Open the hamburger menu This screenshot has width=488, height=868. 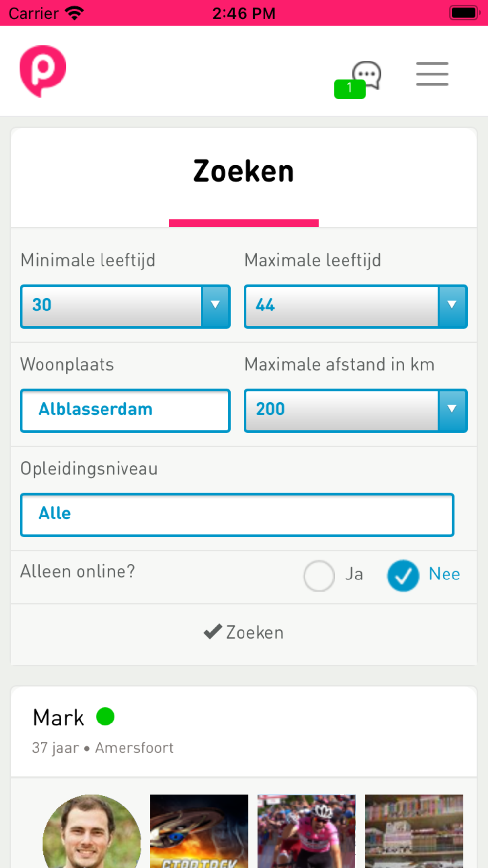click(432, 74)
